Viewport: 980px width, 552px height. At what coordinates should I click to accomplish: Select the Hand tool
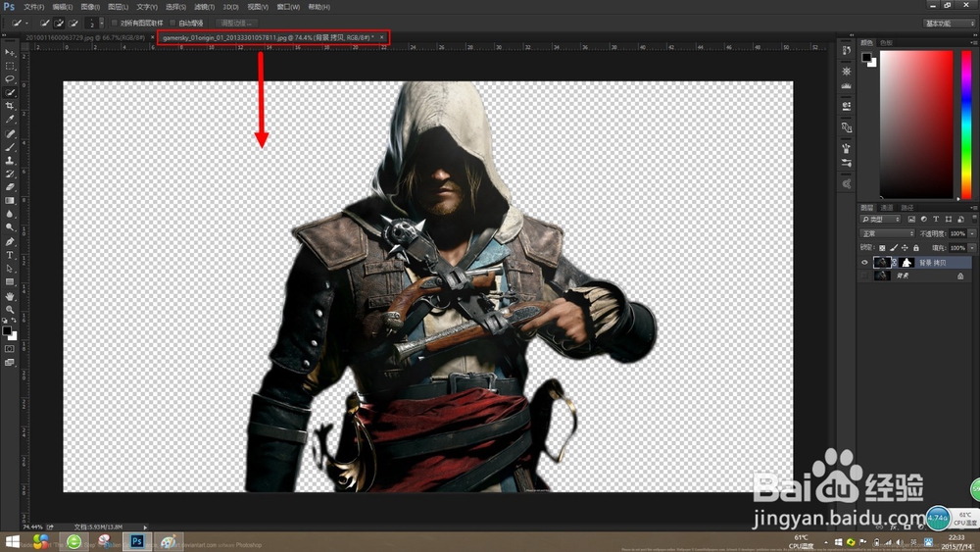coord(10,296)
